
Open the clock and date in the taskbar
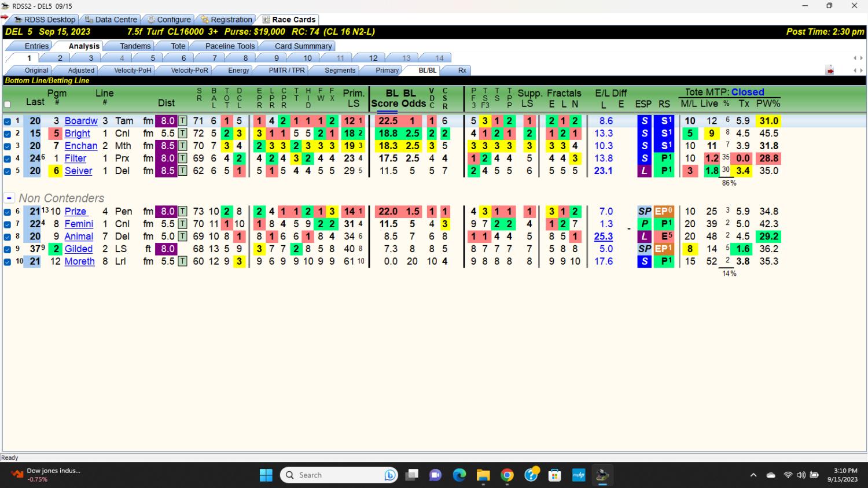pos(843,475)
